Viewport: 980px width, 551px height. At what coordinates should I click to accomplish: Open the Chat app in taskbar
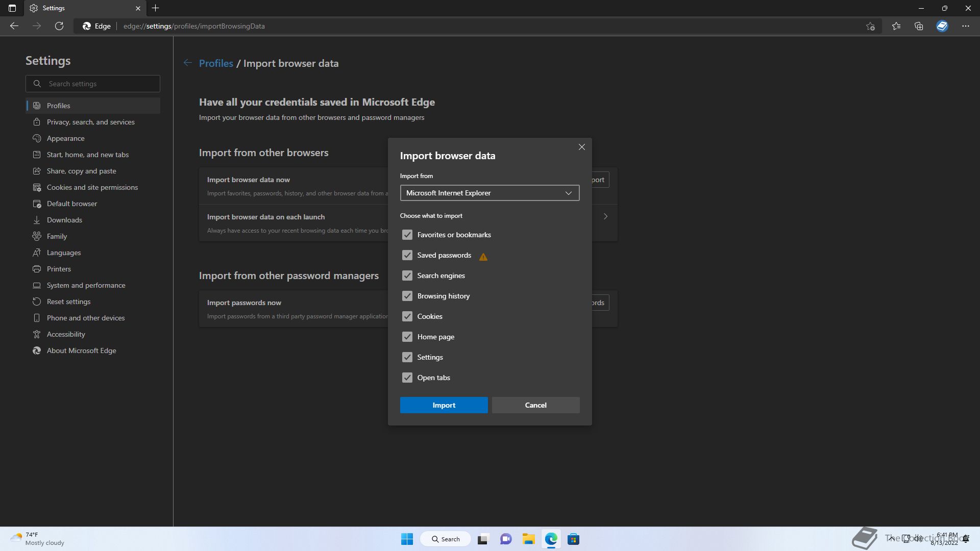[506, 539]
